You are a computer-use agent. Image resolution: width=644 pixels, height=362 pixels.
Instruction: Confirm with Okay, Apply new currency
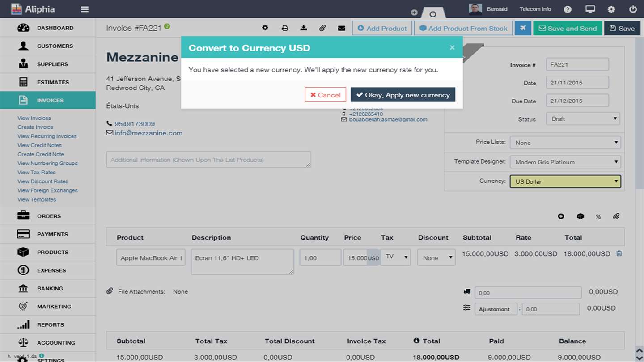point(403,95)
